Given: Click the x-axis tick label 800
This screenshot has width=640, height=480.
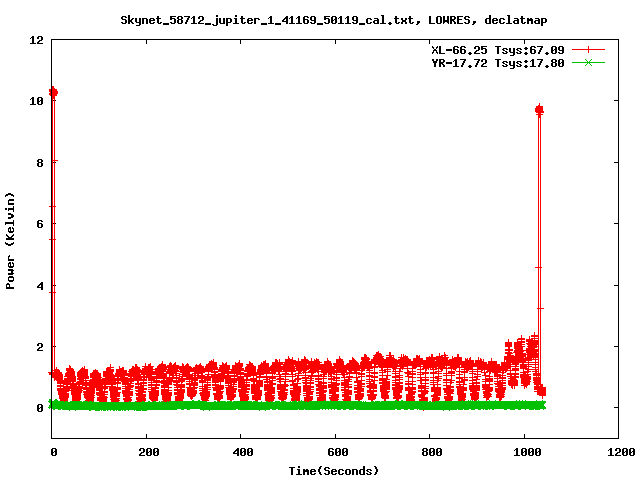Looking at the screenshot, I should click(429, 452).
